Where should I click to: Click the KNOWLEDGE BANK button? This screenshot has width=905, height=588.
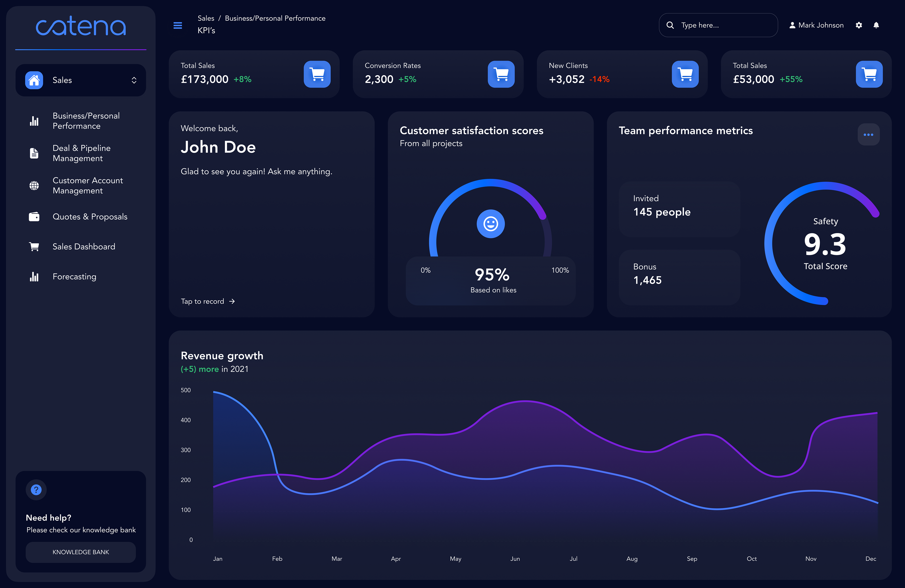coord(81,552)
